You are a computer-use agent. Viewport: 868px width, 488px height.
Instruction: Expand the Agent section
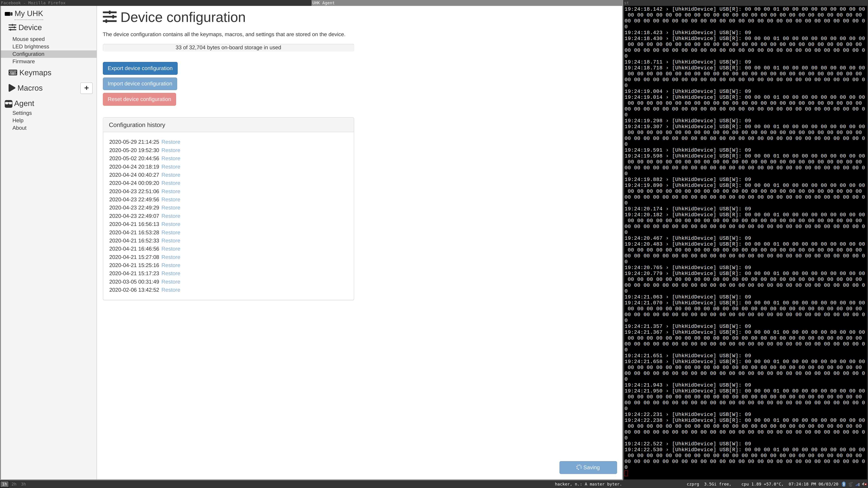pyautogui.click(x=24, y=103)
